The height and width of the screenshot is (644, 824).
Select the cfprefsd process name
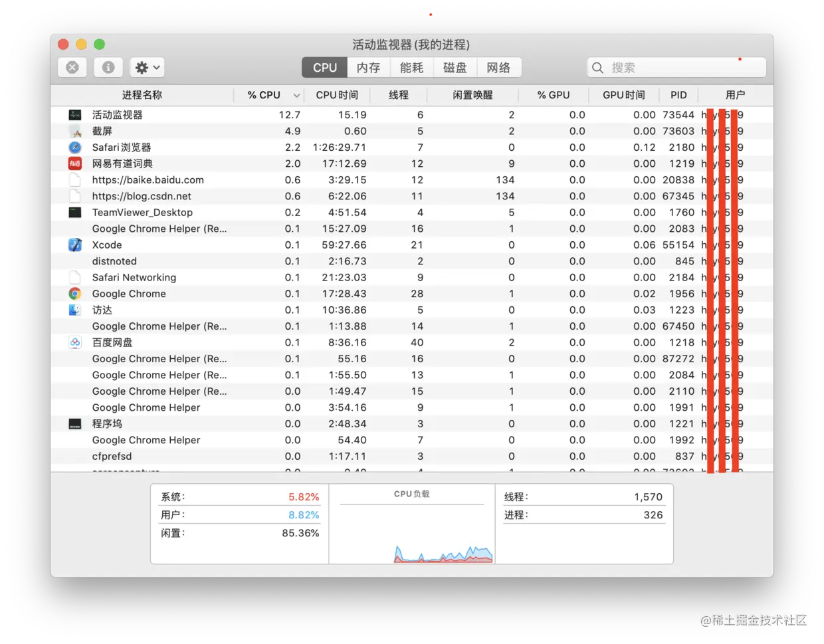[112, 457]
